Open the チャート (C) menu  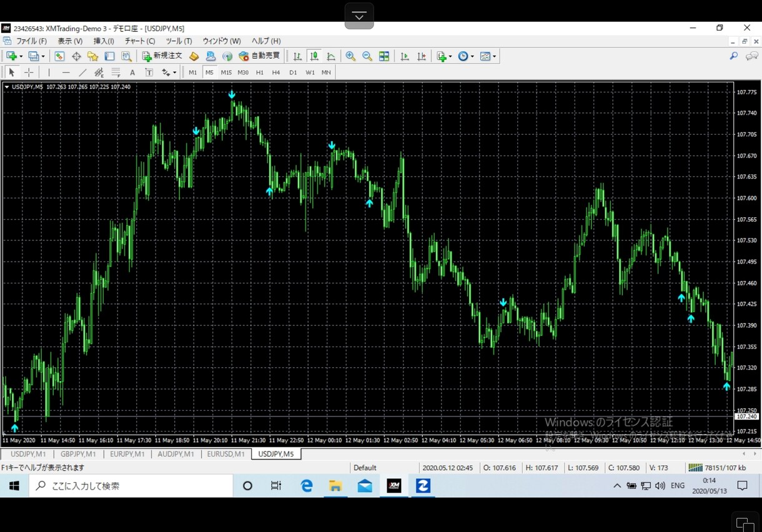(x=140, y=41)
